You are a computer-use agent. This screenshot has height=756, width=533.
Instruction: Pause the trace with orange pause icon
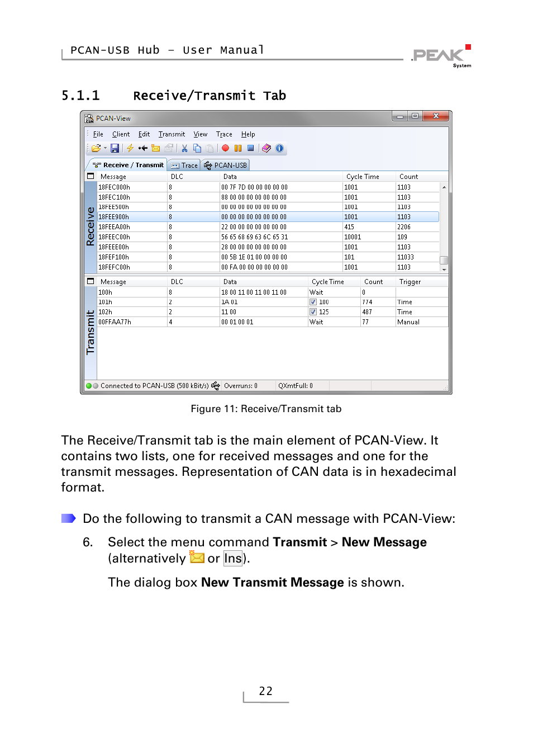coord(238,149)
